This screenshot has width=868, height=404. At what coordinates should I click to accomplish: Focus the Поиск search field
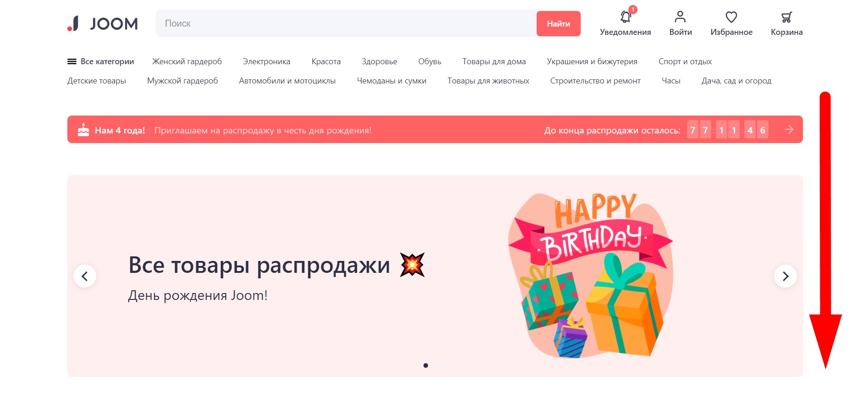346,23
